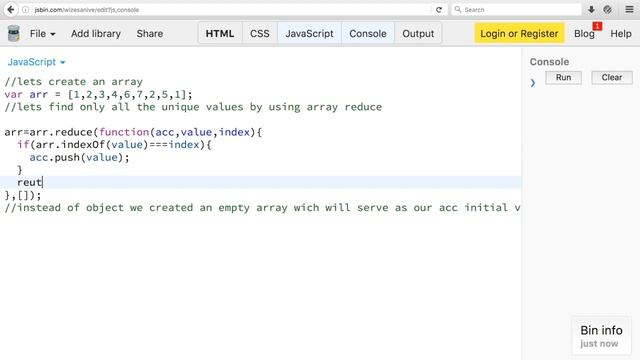Click the '//instead of object' comment line
The width and height of the screenshot is (640, 360).
262,207
